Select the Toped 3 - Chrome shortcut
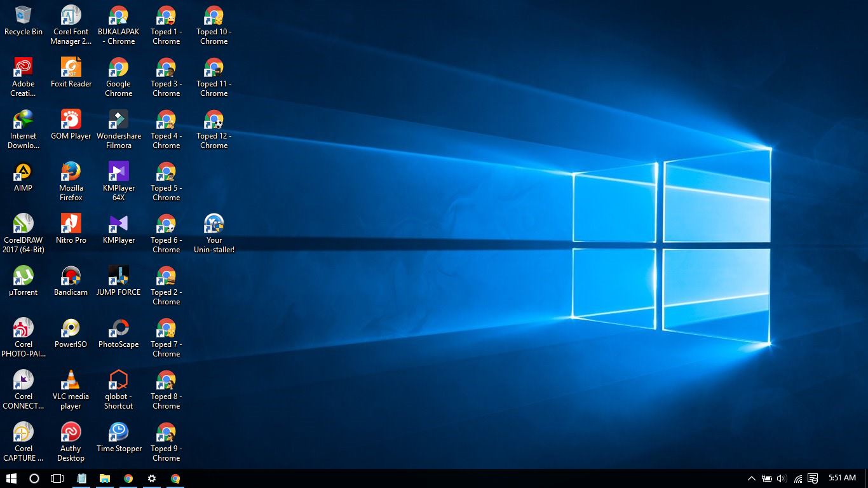 click(x=166, y=78)
